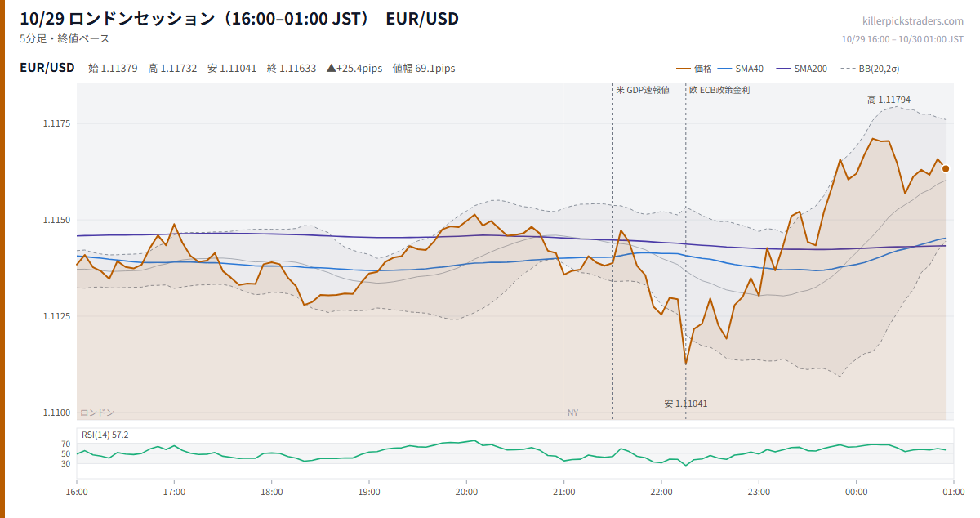Click the 値幅 69.1pips range value

point(424,69)
